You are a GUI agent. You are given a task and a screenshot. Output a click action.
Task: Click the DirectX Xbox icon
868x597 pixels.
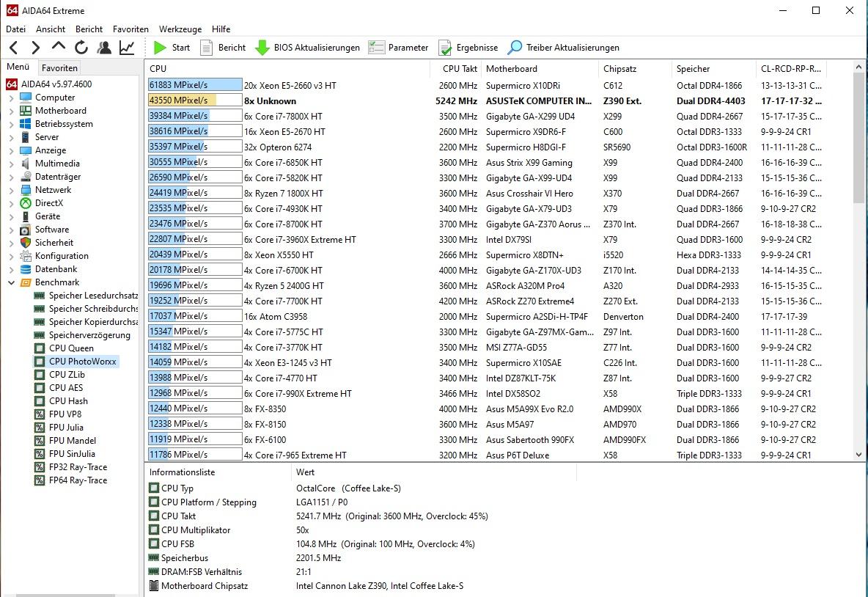pyautogui.click(x=26, y=203)
